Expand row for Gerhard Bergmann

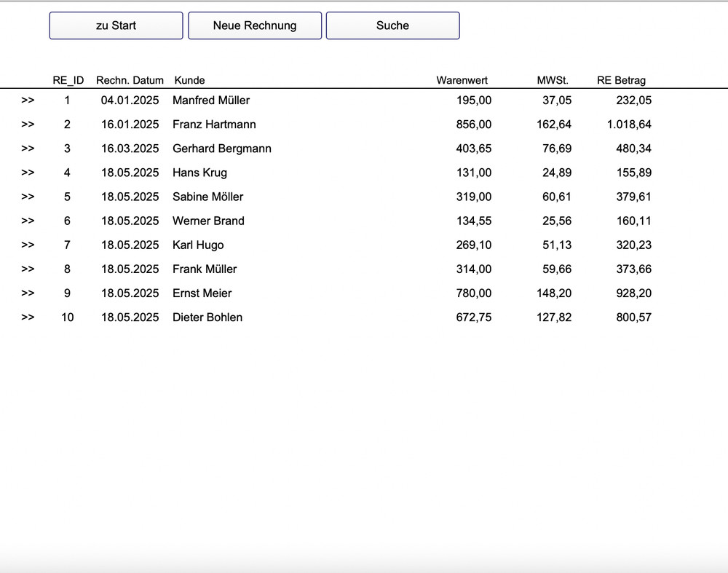coord(28,149)
